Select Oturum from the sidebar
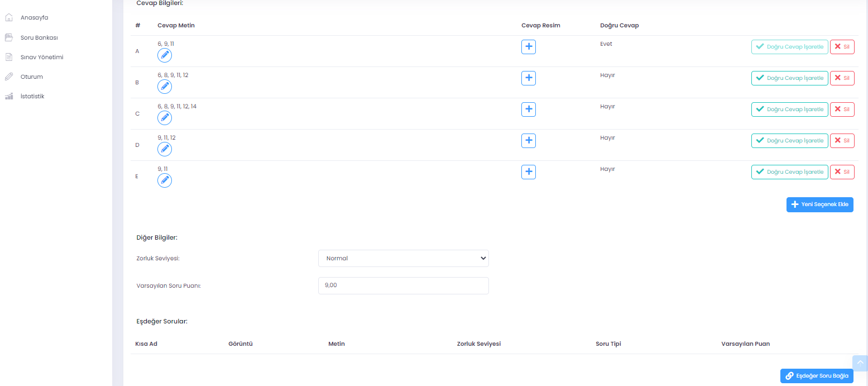 tap(32, 77)
